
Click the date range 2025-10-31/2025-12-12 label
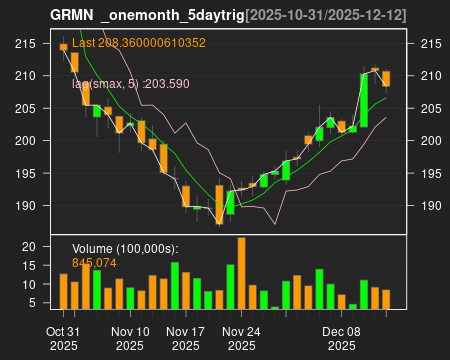[326, 15]
